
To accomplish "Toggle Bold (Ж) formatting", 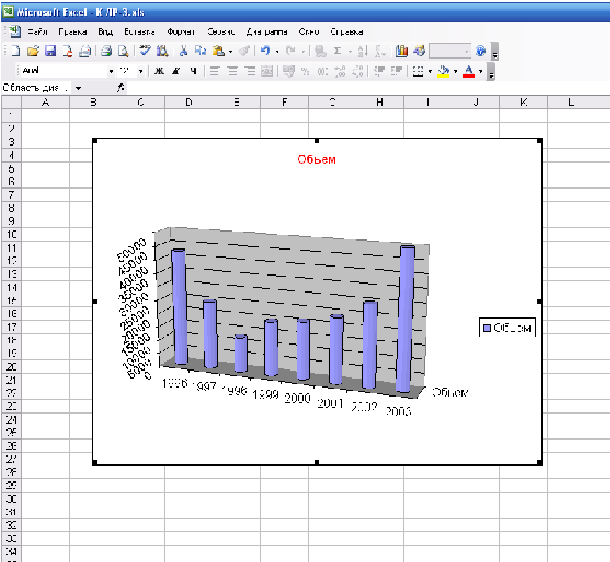I will point(159,71).
